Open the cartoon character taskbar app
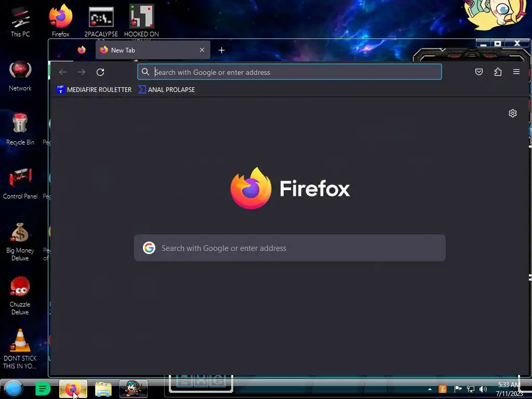The width and height of the screenshot is (532, 399). (x=134, y=389)
